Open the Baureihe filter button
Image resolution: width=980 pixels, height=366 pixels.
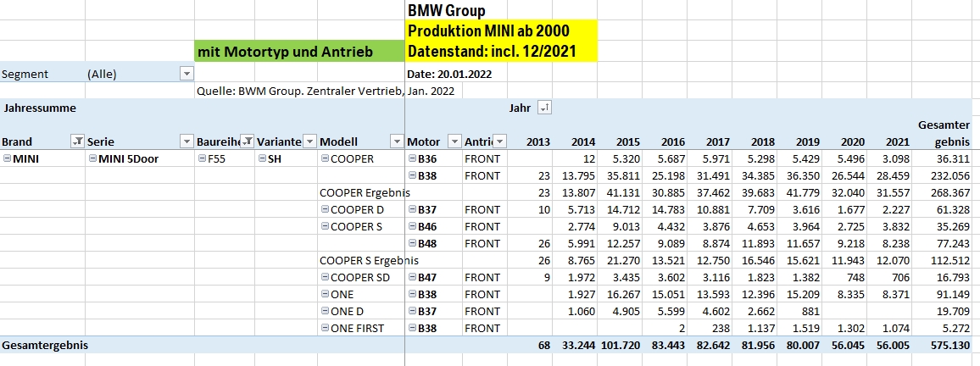[x=247, y=141]
